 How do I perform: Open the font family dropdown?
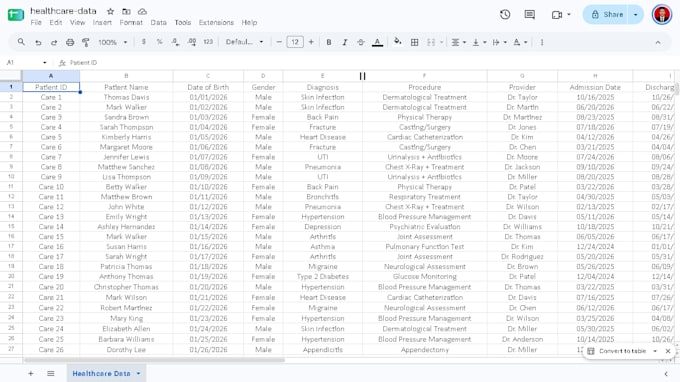point(245,42)
